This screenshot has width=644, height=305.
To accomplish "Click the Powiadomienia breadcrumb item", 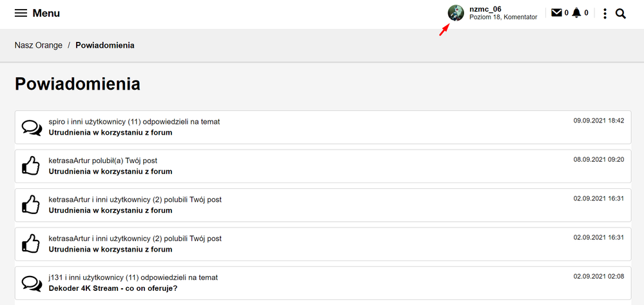I will point(105,46).
